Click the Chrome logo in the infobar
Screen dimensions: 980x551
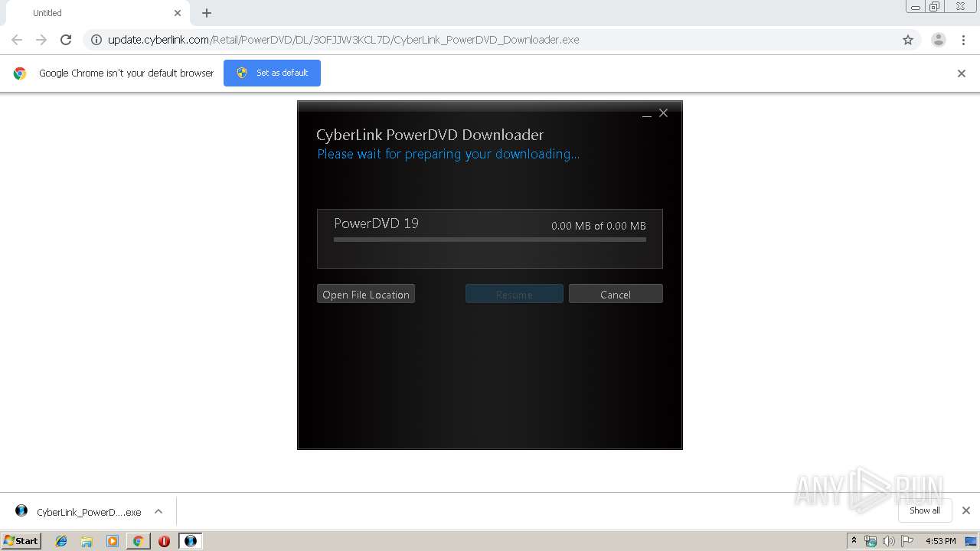tap(20, 73)
